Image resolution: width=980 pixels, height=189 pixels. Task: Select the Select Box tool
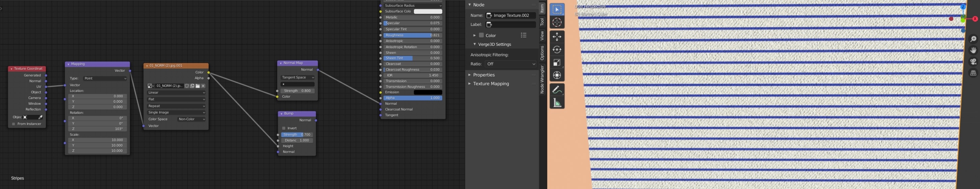click(x=557, y=10)
